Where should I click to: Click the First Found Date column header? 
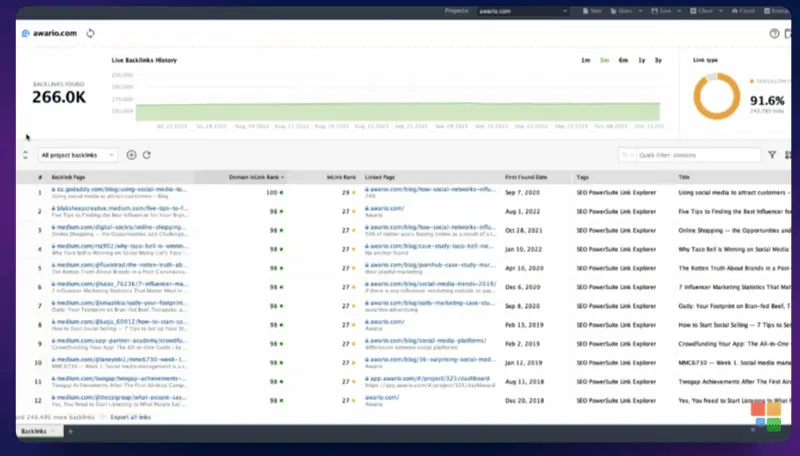[x=526, y=178]
